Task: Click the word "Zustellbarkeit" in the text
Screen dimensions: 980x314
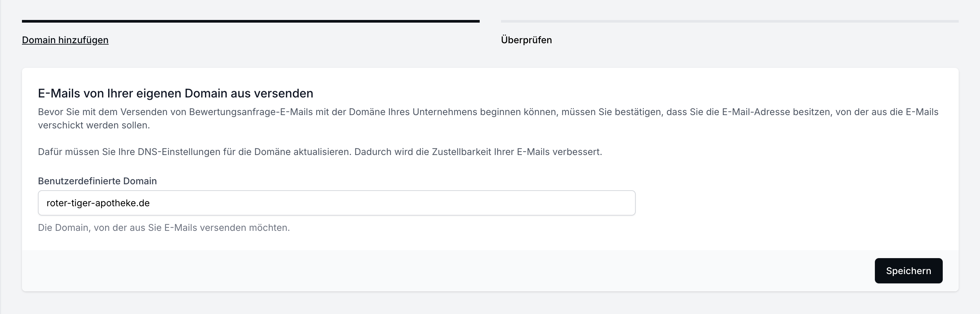Action: [x=461, y=152]
